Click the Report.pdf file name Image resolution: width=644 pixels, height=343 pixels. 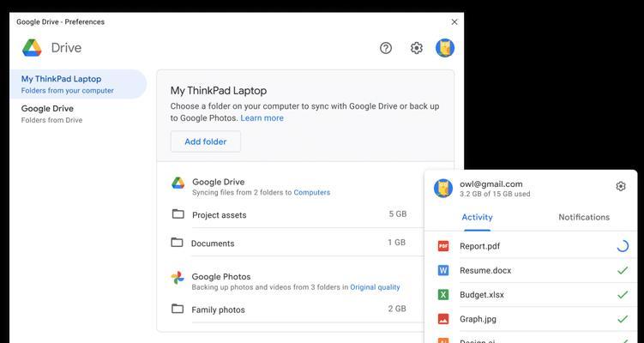pyautogui.click(x=479, y=246)
